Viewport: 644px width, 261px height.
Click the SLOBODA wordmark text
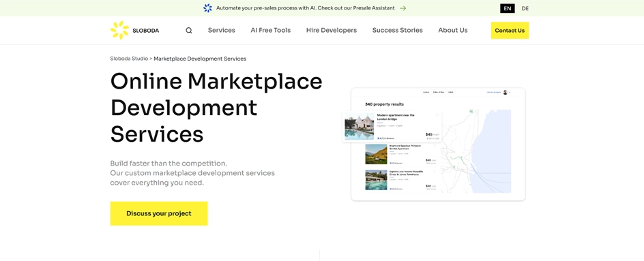pyautogui.click(x=146, y=31)
